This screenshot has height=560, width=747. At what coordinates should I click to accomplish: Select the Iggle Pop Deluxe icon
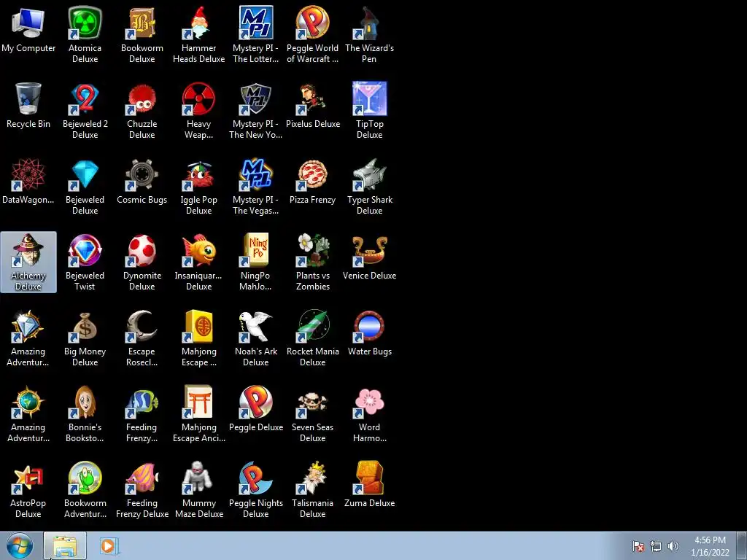pos(198,174)
